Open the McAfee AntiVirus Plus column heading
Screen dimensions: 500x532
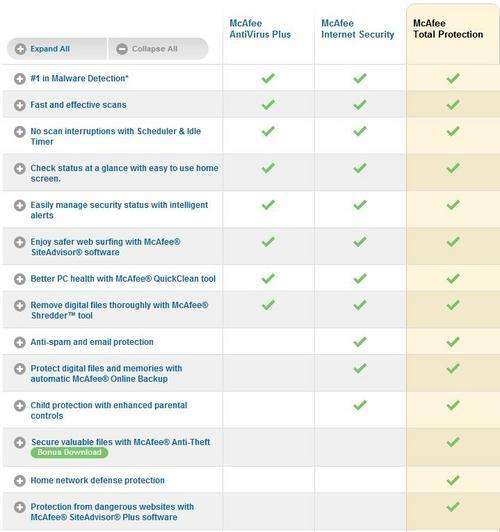click(260, 29)
